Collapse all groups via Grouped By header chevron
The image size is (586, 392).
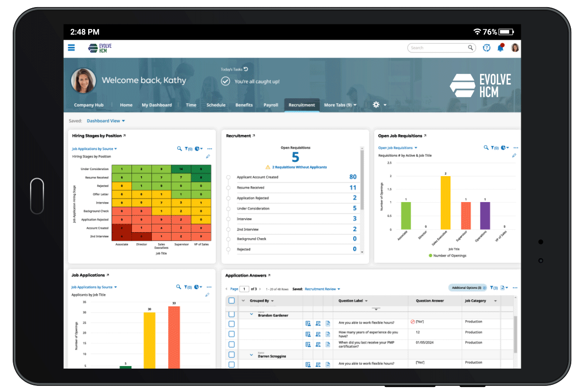tap(243, 300)
